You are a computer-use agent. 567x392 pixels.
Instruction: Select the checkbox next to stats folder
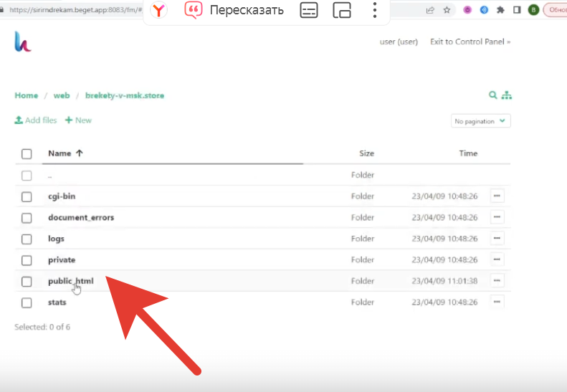pos(27,302)
